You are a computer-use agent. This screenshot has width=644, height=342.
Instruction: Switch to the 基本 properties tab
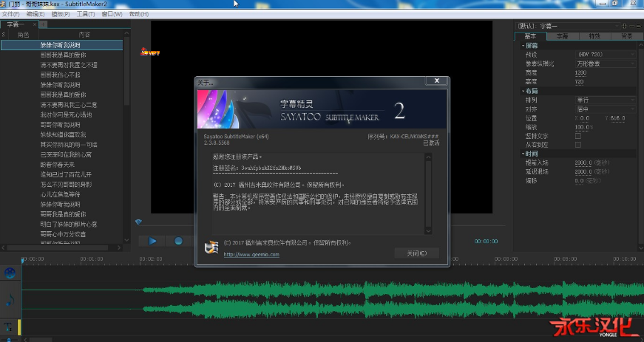530,36
